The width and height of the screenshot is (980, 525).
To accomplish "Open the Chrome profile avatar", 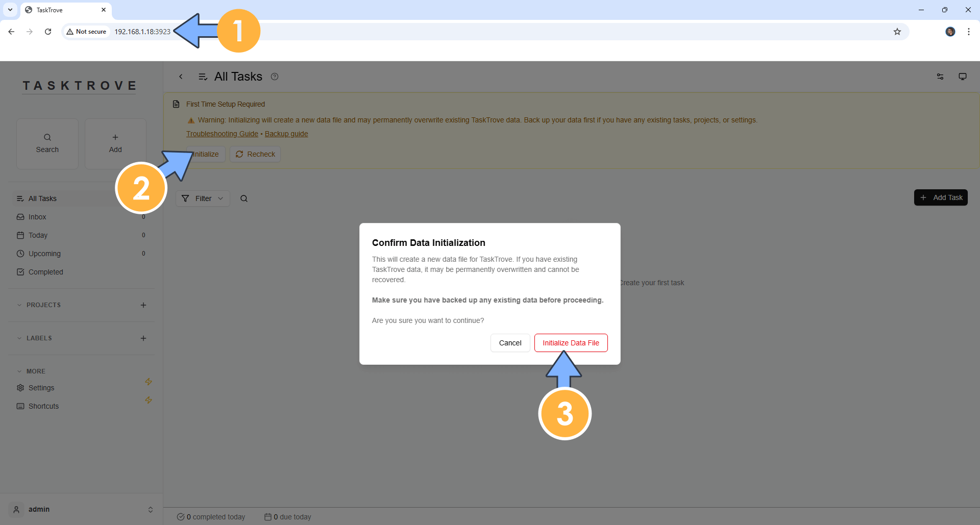I will click(x=950, y=32).
